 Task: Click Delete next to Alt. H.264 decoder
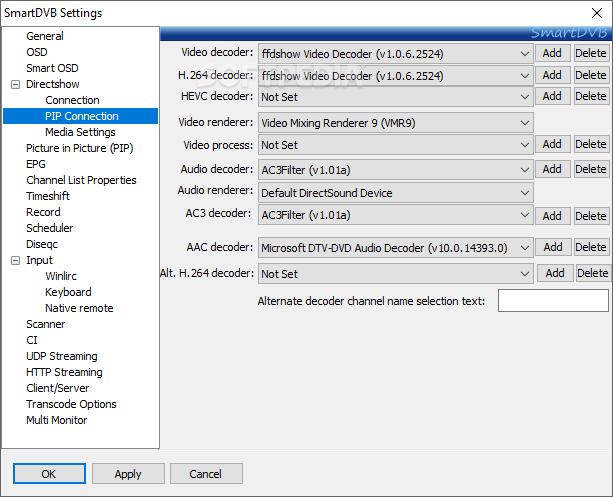pyautogui.click(x=593, y=273)
